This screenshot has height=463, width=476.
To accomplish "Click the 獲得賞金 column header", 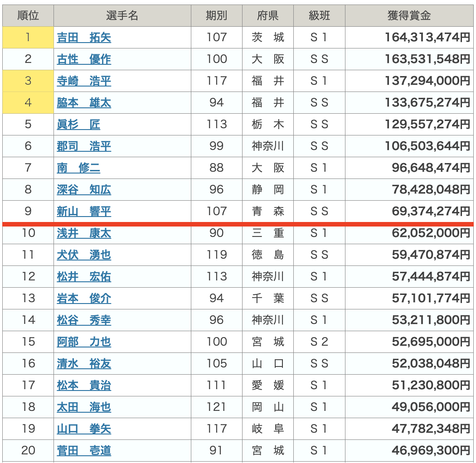I will (409, 16).
